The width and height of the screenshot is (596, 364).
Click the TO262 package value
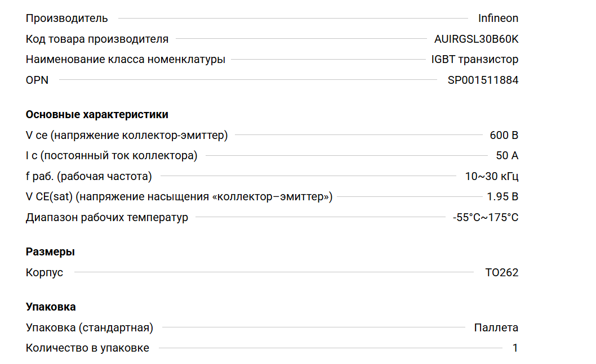click(501, 272)
